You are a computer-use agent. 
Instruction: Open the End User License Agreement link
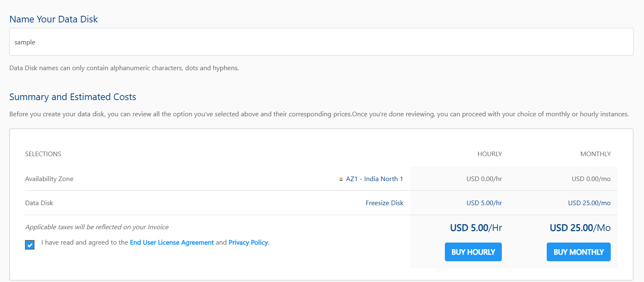tap(172, 243)
